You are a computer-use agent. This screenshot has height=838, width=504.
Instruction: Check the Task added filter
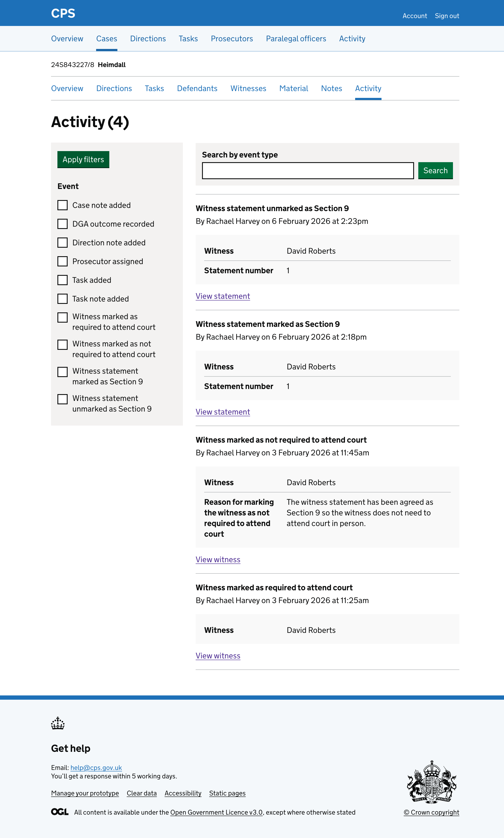[63, 280]
